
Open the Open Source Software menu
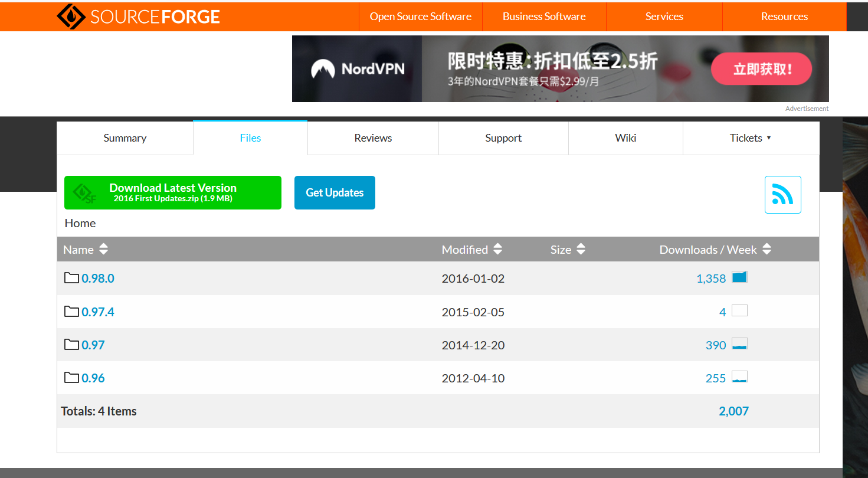coord(420,17)
